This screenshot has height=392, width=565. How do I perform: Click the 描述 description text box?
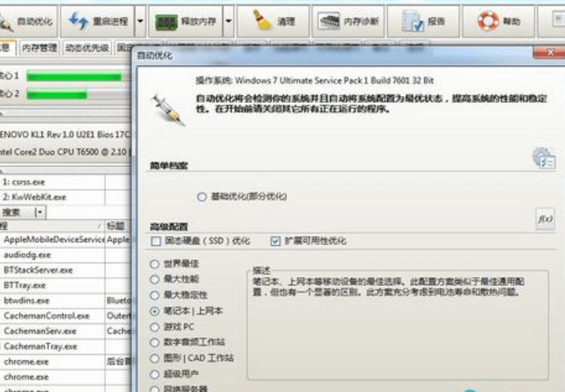(398, 325)
